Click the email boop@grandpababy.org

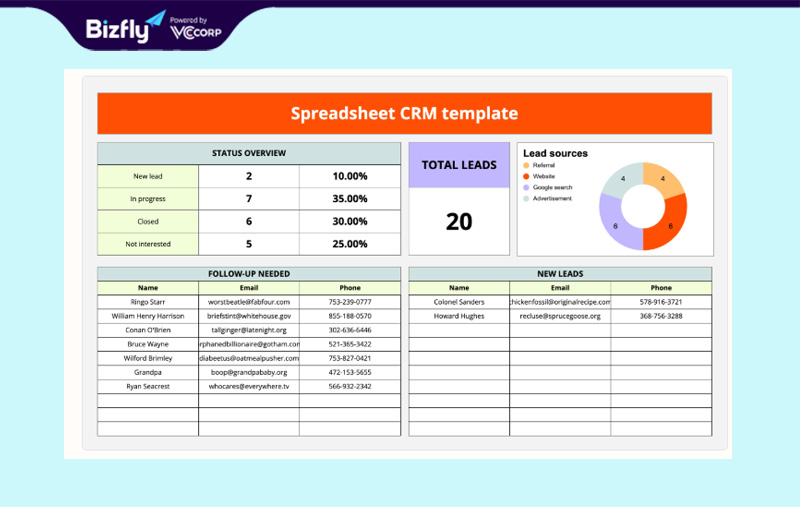point(249,372)
